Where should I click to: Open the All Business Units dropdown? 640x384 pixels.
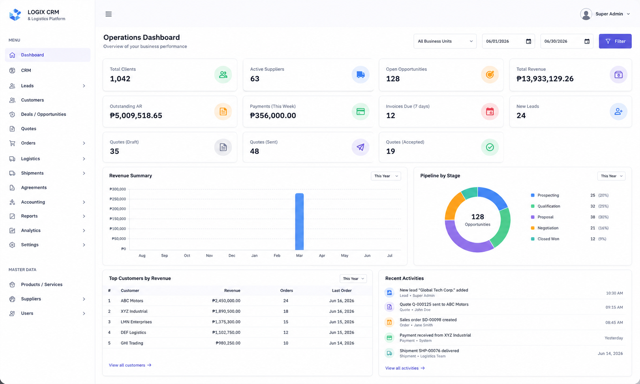[x=445, y=41]
